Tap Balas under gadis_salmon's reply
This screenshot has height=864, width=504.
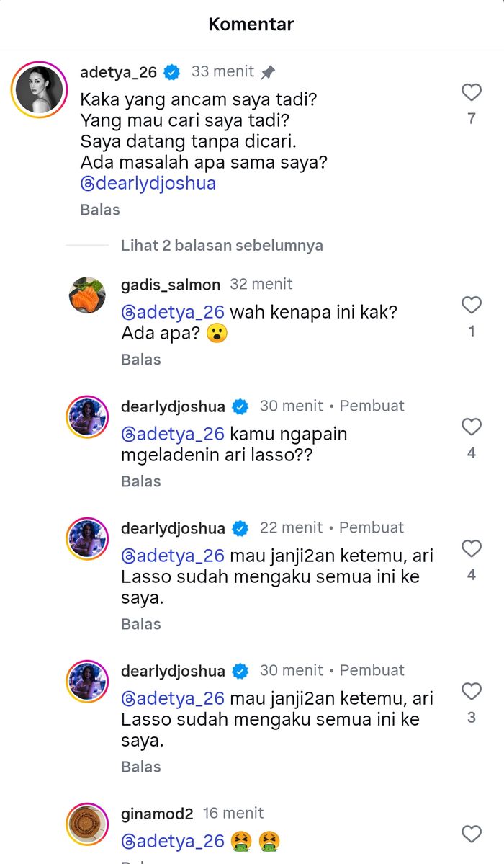[x=141, y=359]
